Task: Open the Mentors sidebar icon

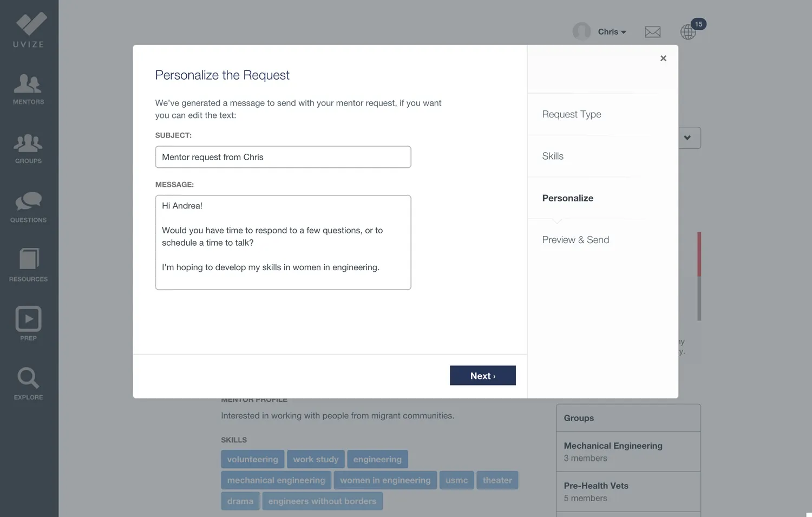Action: tap(28, 89)
